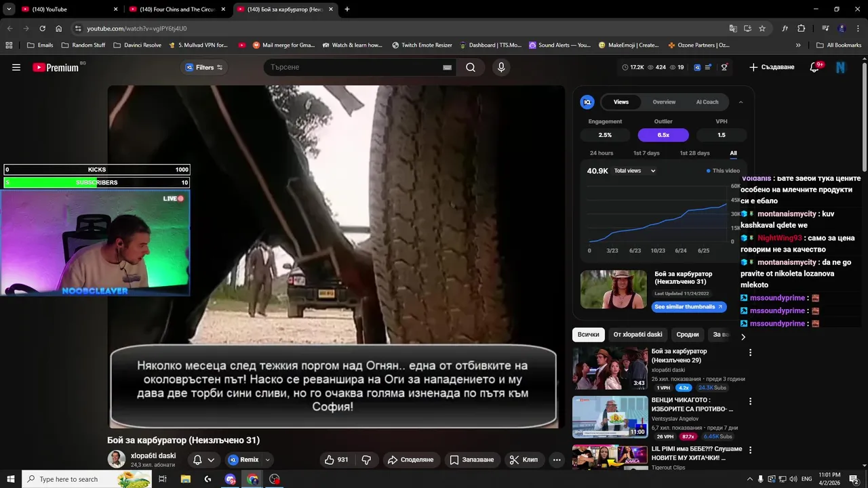Select the От xlopa6ti daski chip
The width and height of the screenshot is (868, 488).
click(x=637, y=334)
